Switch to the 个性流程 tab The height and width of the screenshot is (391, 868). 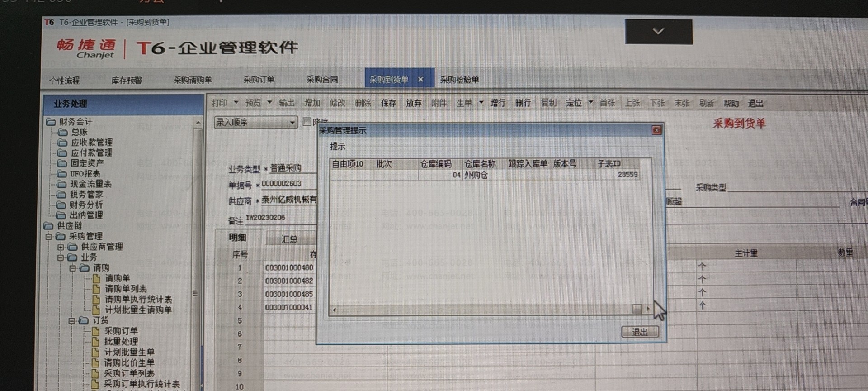pyautogui.click(x=65, y=80)
